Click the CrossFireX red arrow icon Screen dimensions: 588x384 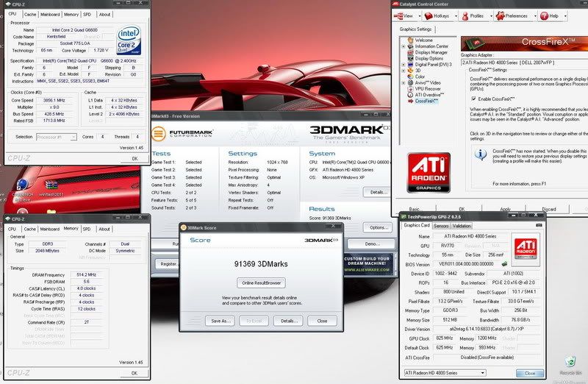(x=410, y=101)
